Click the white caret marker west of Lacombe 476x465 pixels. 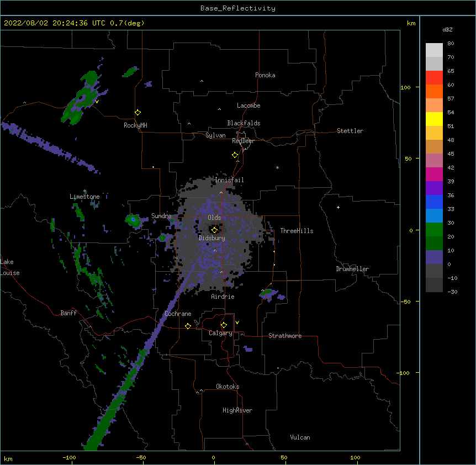tap(219, 109)
